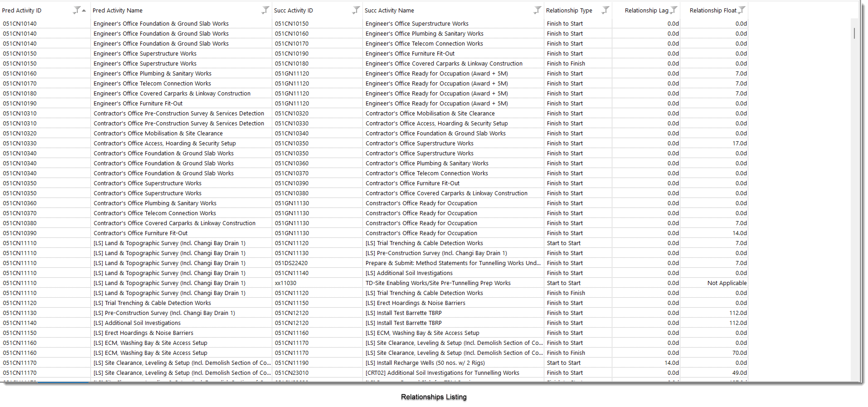Screen dimensions: 868x407
Task: Open filter for Succ Activity Name column
Action: coord(537,10)
